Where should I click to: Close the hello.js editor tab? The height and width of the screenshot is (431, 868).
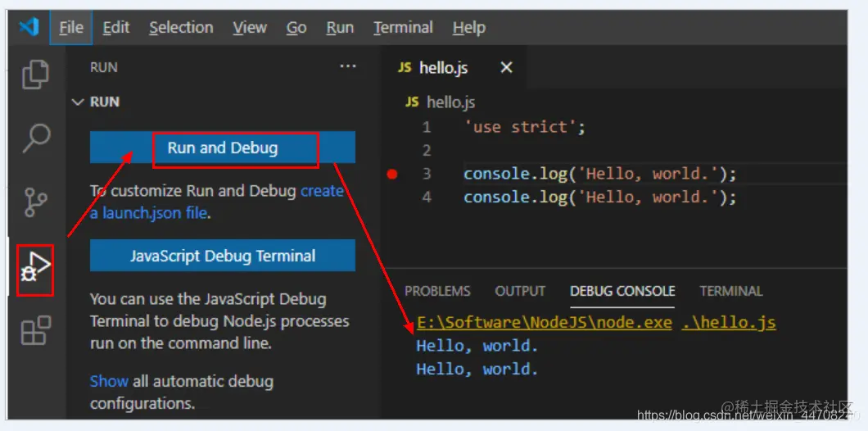click(x=506, y=67)
